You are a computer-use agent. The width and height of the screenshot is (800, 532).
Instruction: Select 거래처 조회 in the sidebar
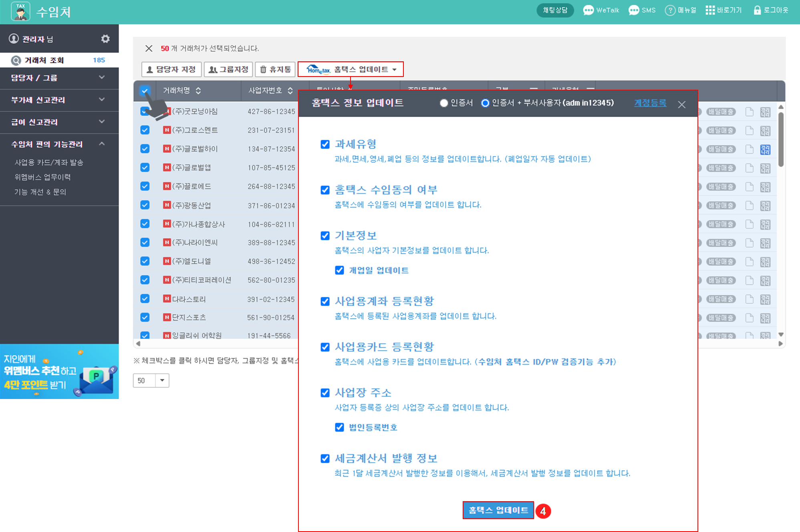point(44,60)
